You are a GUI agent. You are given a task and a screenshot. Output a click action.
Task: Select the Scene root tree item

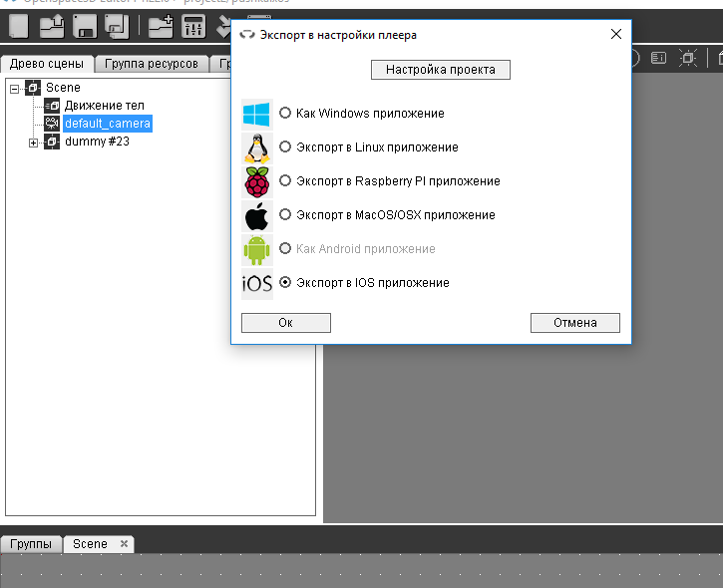pyautogui.click(x=63, y=88)
